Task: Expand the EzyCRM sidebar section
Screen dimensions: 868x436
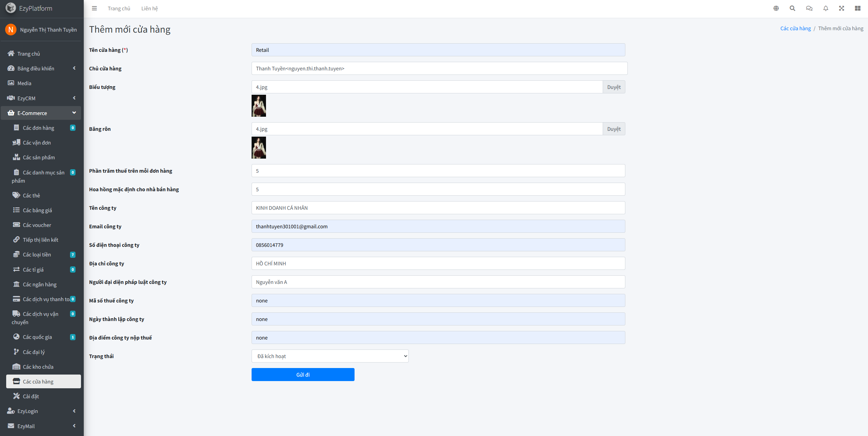Action: (41, 98)
